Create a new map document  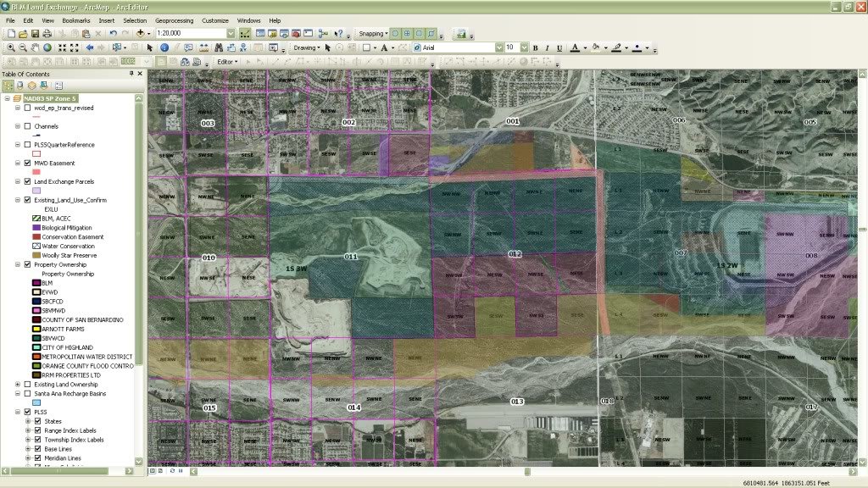(x=10, y=34)
